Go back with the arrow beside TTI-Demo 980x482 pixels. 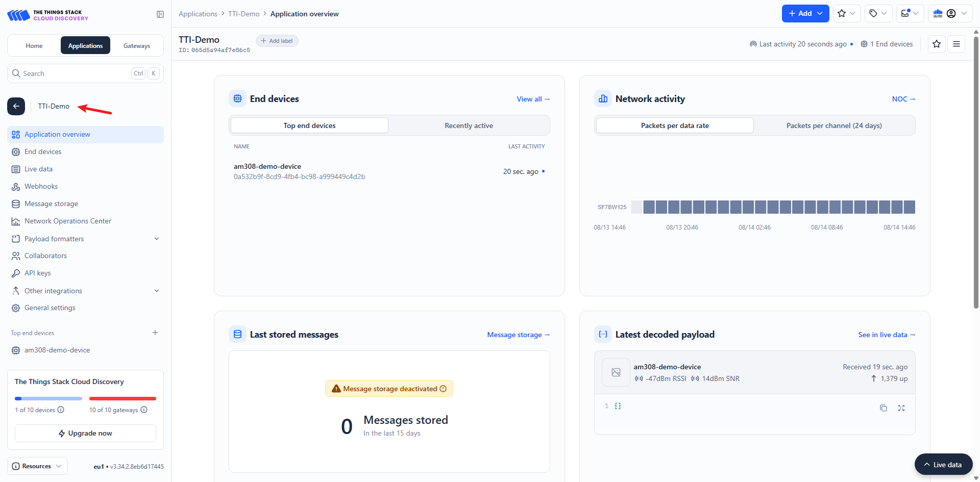(x=16, y=106)
